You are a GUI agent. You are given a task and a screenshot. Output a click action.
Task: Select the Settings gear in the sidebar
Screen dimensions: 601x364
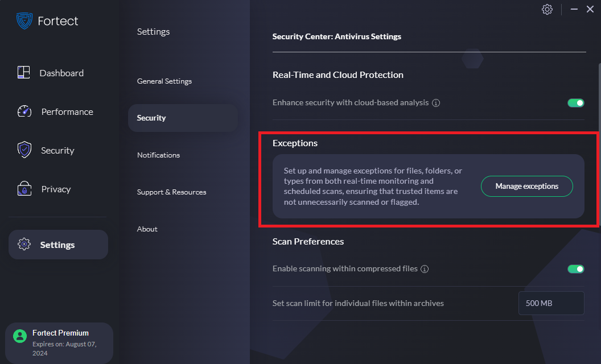coord(24,244)
